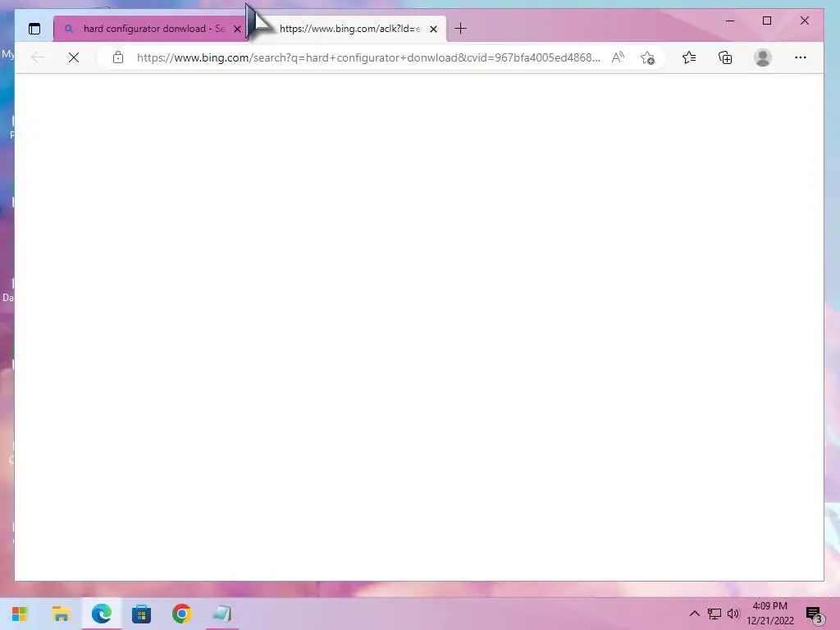This screenshot has width=840, height=630.
Task: View site information lock icon
Action: (x=118, y=57)
